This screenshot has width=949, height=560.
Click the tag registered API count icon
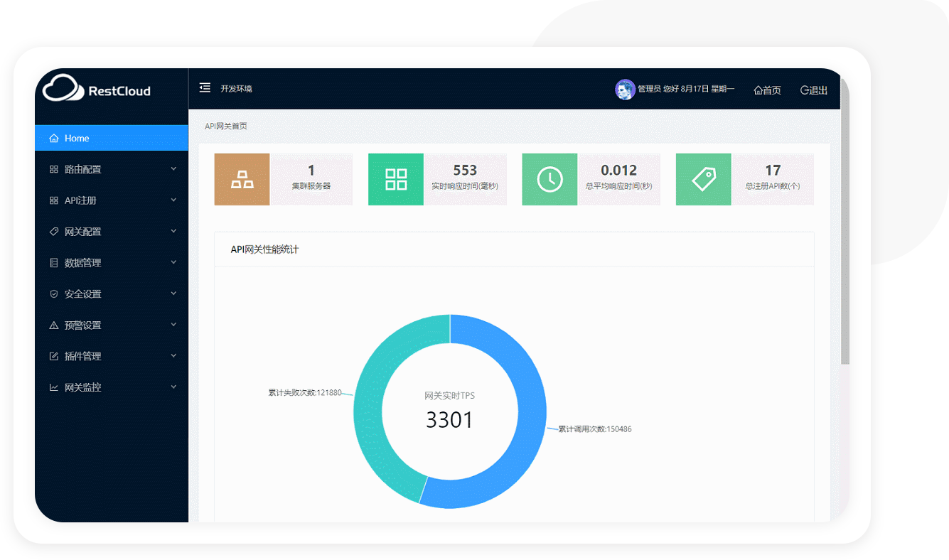704,180
